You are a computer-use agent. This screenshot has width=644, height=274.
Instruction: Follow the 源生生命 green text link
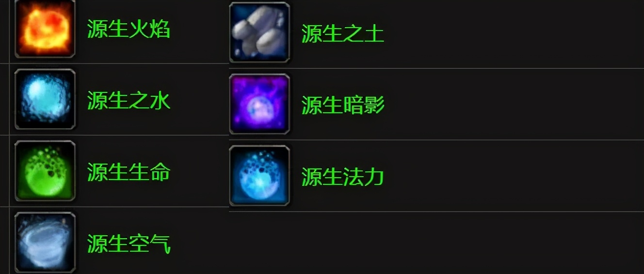[129, 172]
